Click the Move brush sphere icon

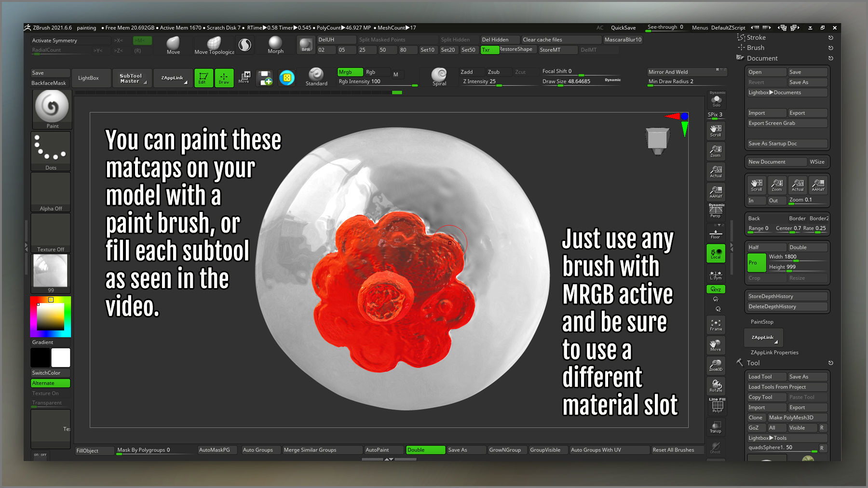click(x=173, y=45)
